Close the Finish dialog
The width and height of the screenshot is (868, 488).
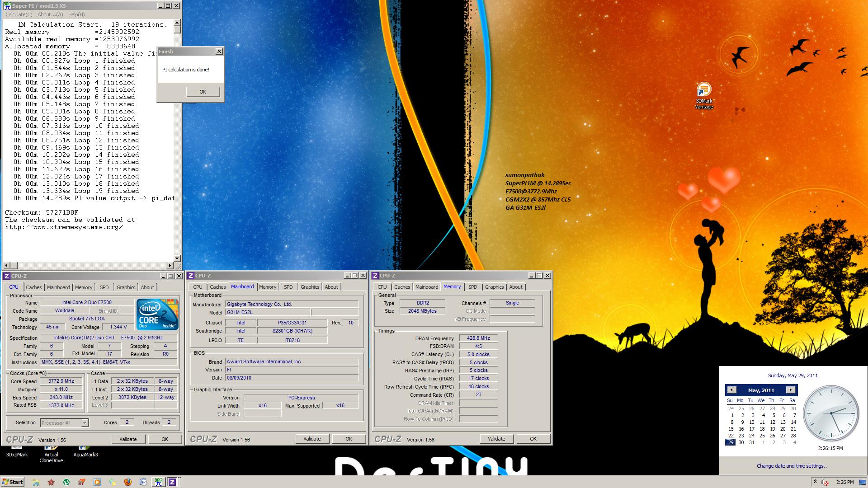219,52
